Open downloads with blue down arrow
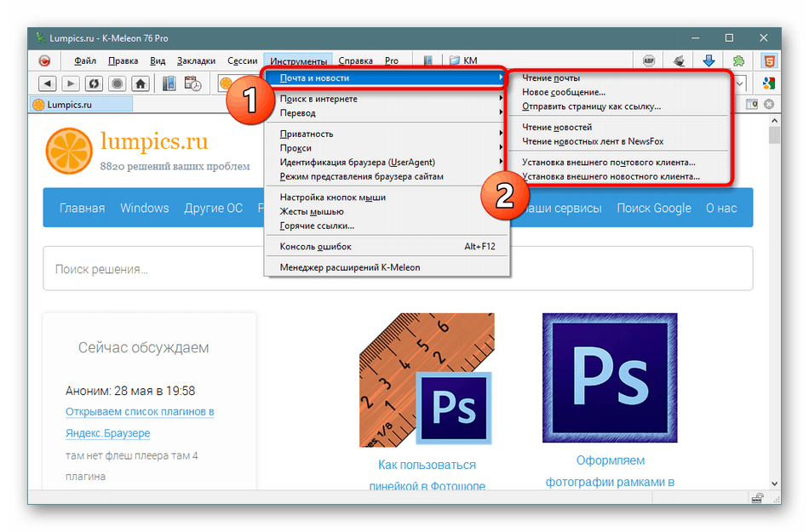 tap(709, 60)
